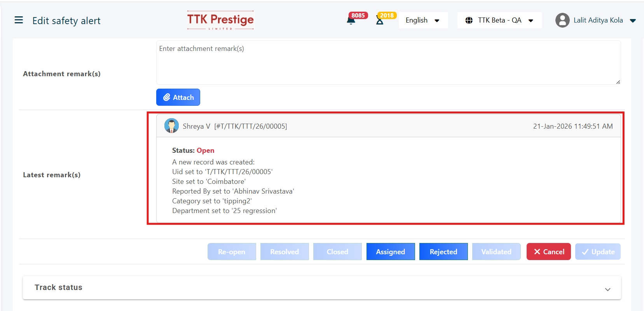Click the textarea resize handle
644x311 pixels.
point(618,82)
